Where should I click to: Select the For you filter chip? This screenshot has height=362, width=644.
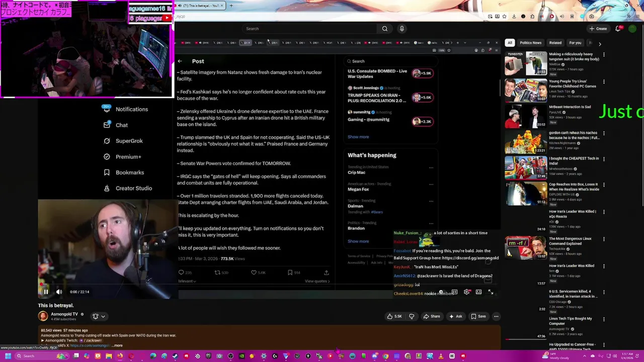click(x=575, y=43)
